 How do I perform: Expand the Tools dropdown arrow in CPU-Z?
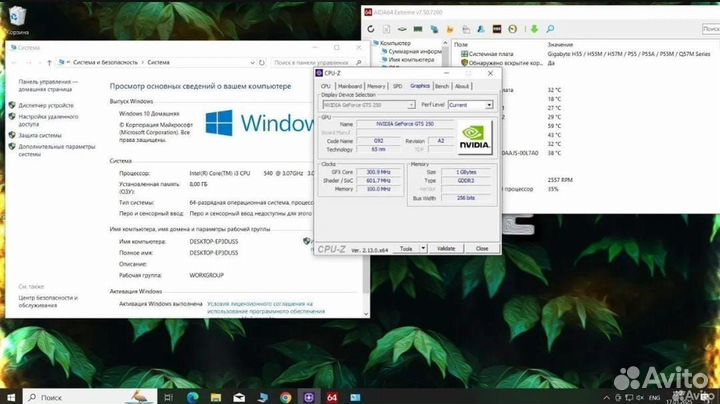[x=423, y=248]
